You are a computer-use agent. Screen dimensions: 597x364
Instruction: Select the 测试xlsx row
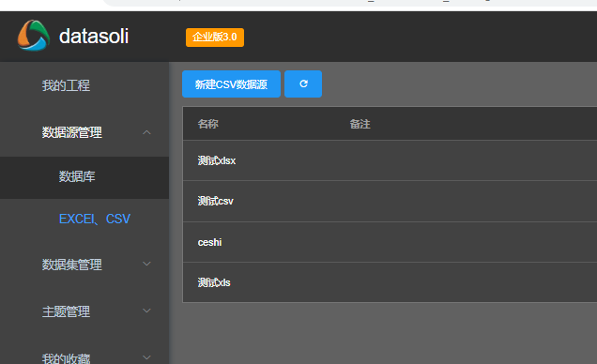click(390, 160)
